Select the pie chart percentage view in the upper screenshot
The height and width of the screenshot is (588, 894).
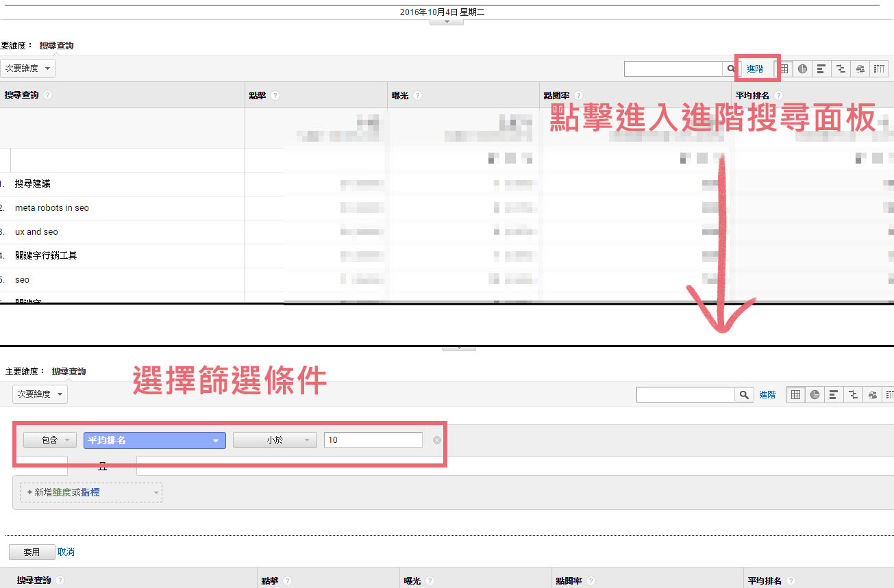point(802,68)
